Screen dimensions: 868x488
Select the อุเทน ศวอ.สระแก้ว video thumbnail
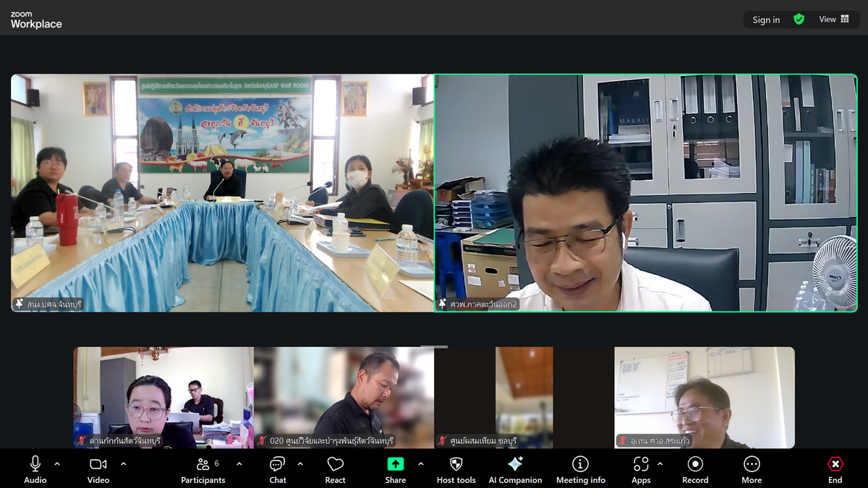point(704,397)
